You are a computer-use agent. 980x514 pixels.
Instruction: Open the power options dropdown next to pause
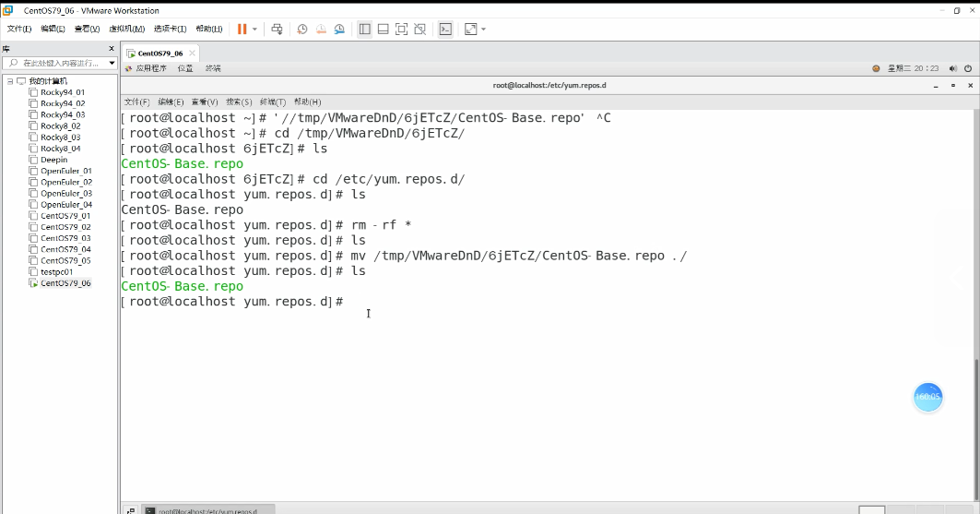tap(255, 30)
